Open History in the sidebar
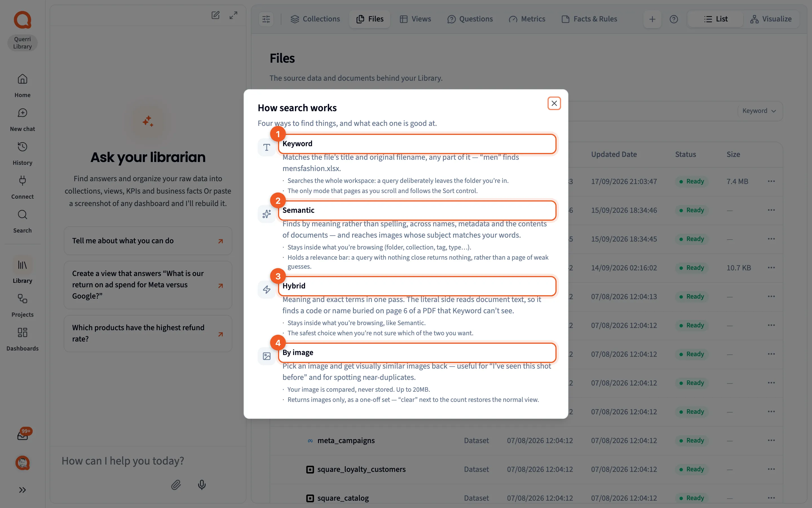The width and height of the screenshot is (812, 508). pos(23,154)
